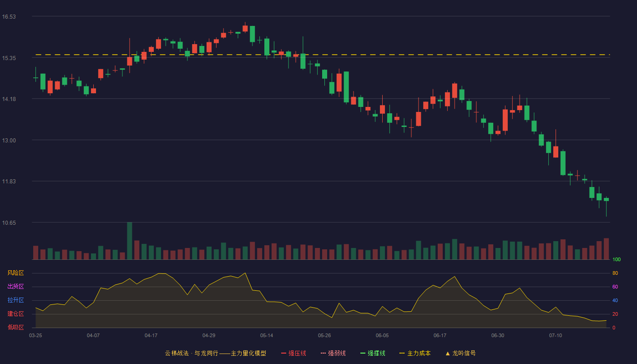Click the tallest green volume bar

(130, 241)
